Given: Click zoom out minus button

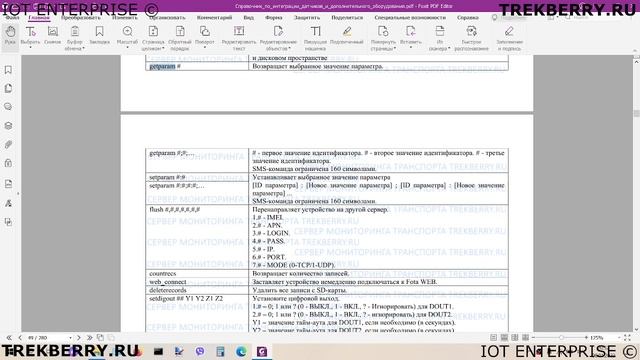Looking at the screenshot, I should (x=533, y=338).
